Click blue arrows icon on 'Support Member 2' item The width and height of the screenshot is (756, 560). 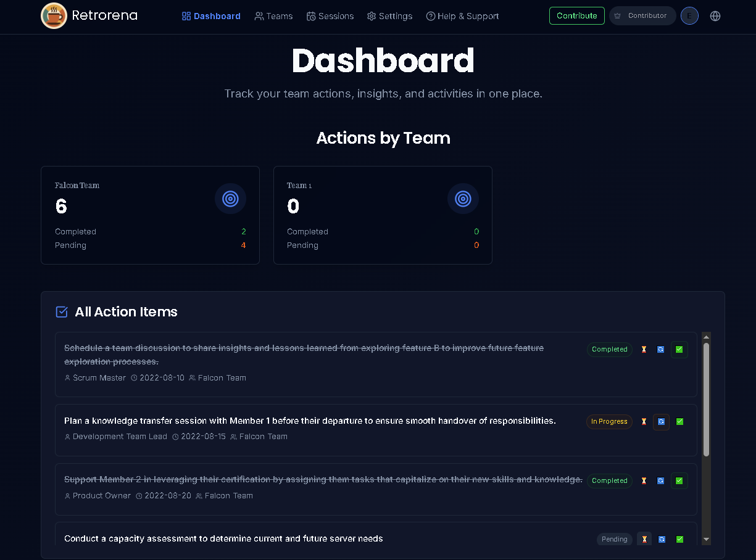(660, 481)
